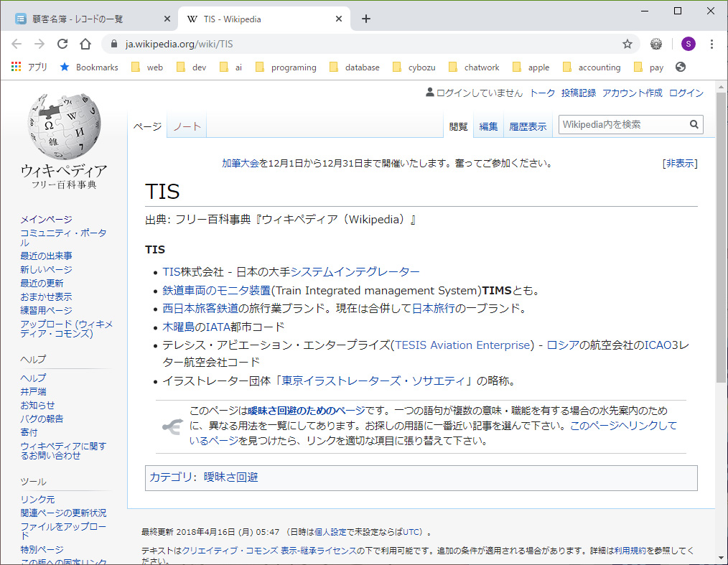
Task: Open 最近の出来事 in sidebar
Action: click(x=47, y=256)
